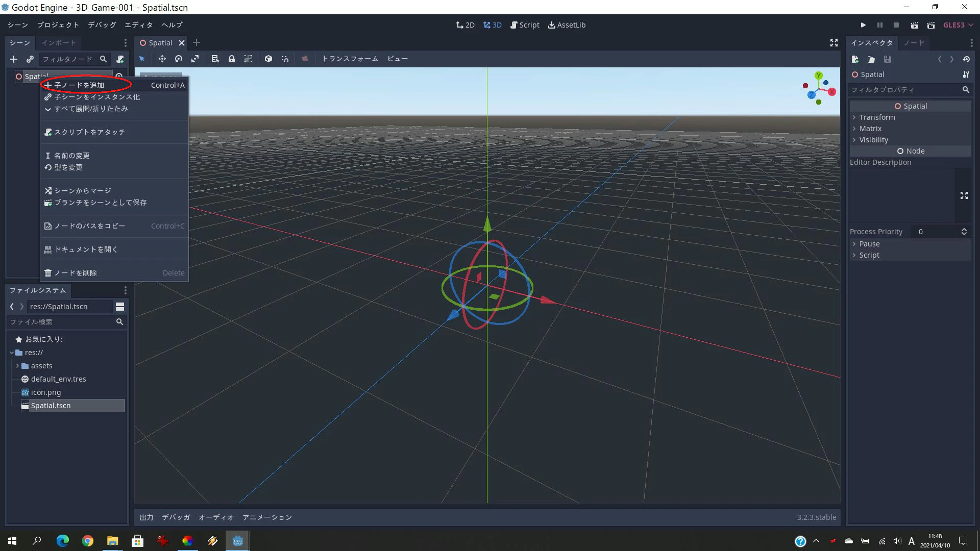The width and height of the screenshot is (980, 551).
Task: Play the current scene clapperboard icon
Action: 915,25
